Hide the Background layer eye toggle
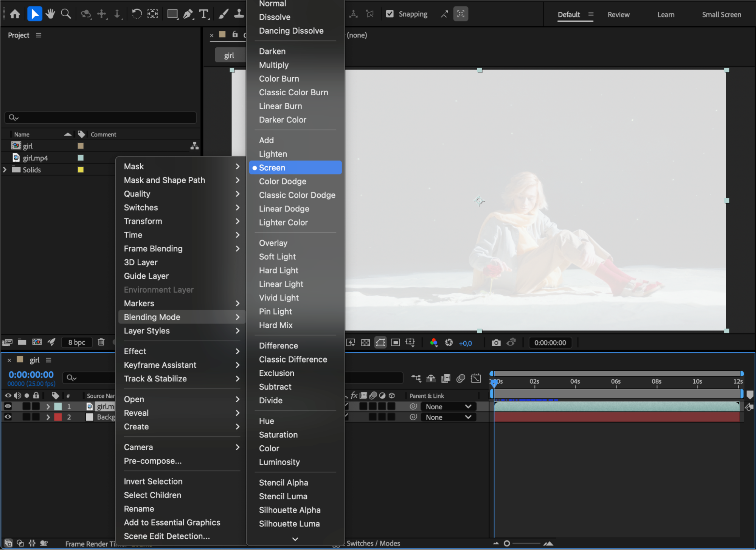This screenshot has height=550, width=756. click(8, 417)
